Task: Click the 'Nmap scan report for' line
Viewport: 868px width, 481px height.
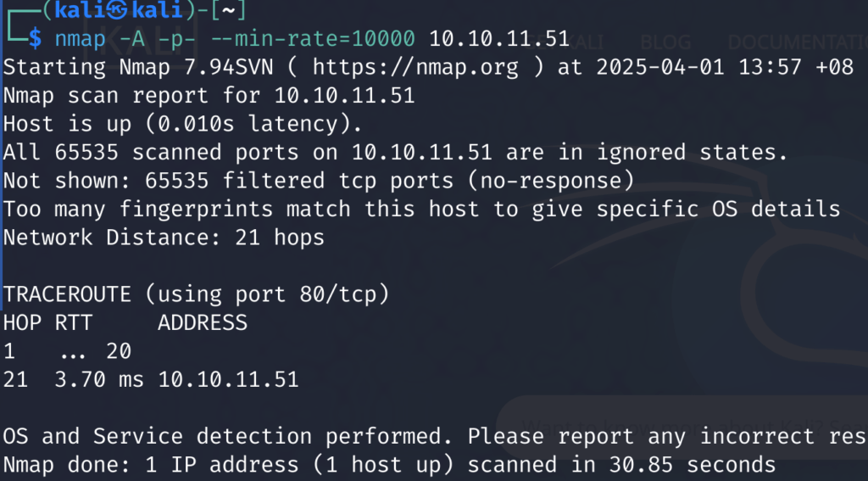Action: [x=209, y=95]
